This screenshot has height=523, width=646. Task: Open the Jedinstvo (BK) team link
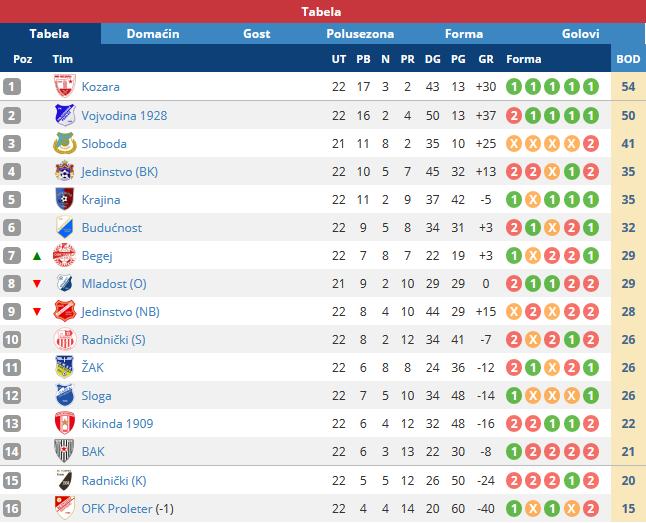tap(120, 171)
